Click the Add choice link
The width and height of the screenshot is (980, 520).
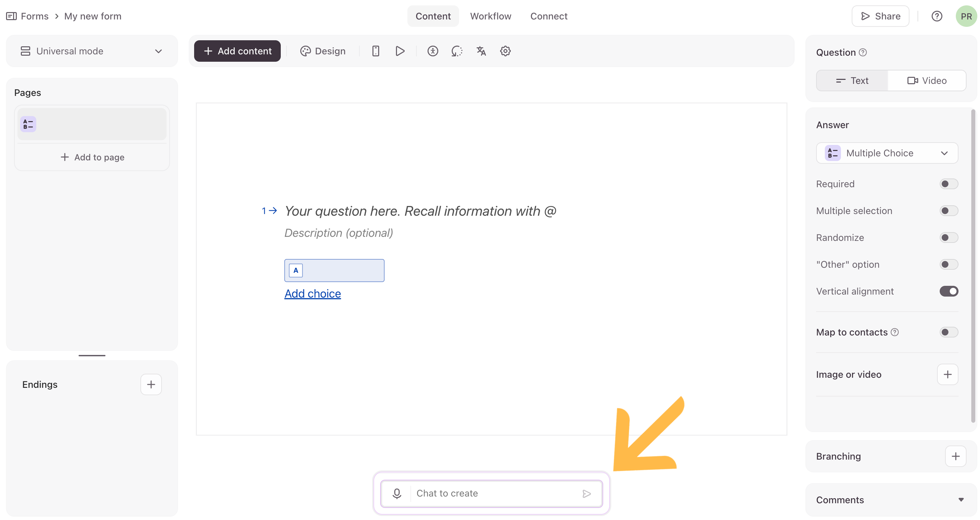312,294
